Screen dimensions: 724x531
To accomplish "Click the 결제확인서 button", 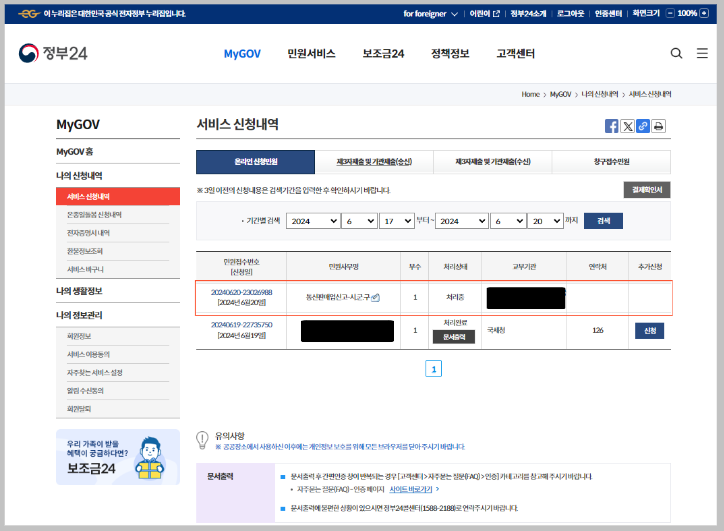I will click(x=647, y=190).
